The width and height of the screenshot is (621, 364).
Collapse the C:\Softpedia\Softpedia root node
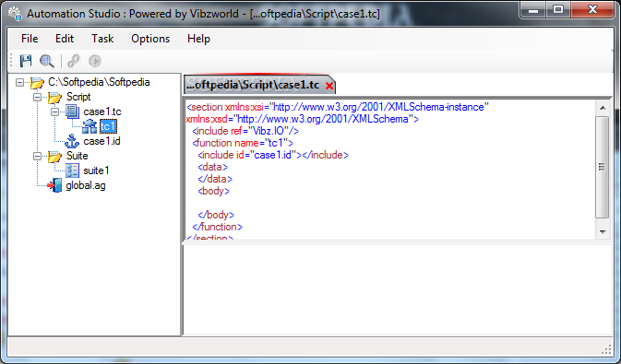tap(19, 82)
